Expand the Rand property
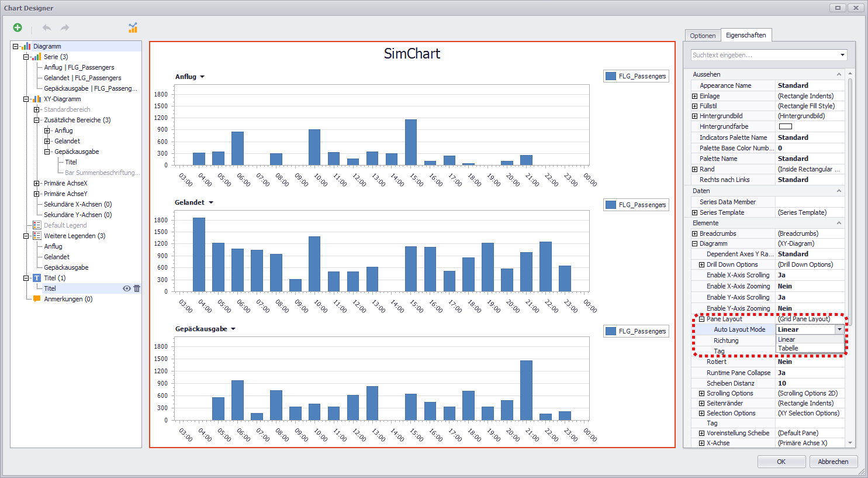 tap(694, 169)
